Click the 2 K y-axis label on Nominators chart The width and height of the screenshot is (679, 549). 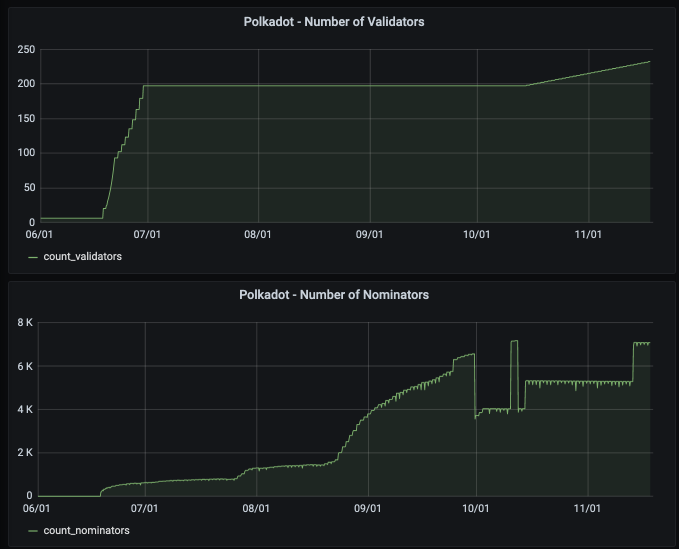(25, 453)
